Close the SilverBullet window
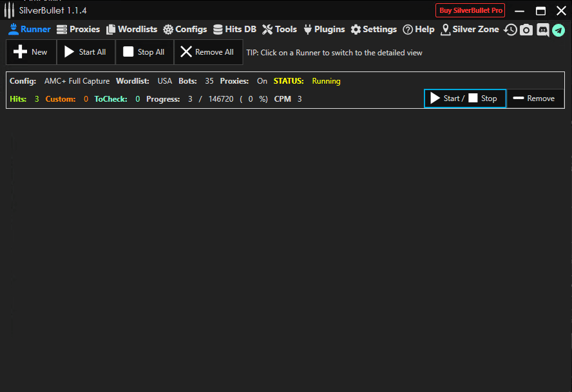 [561, 10]
